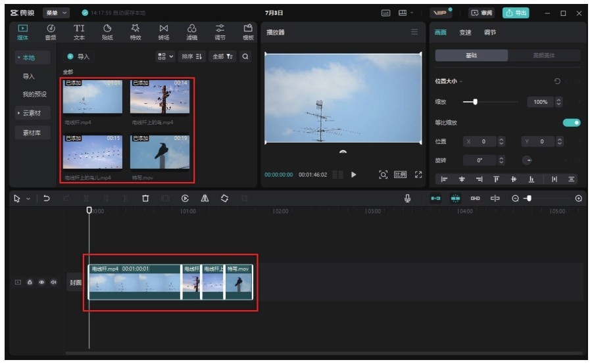The height and width of the screenshot is (364, 592).
Task: Click the 导入 import button with plus icon
Action: click(x=78, y=57)
